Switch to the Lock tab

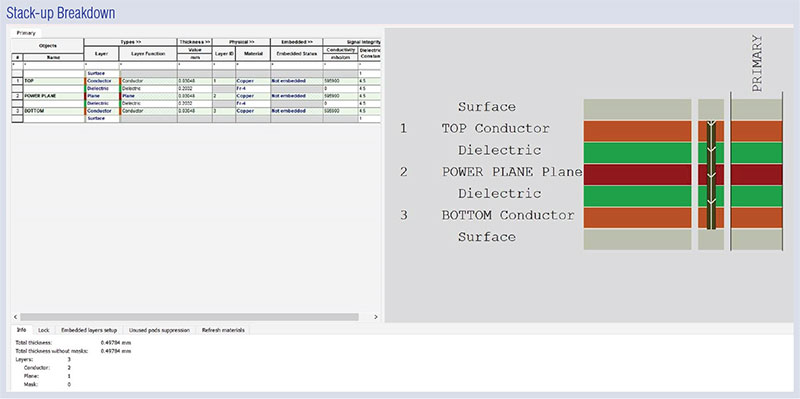[44, 330]
